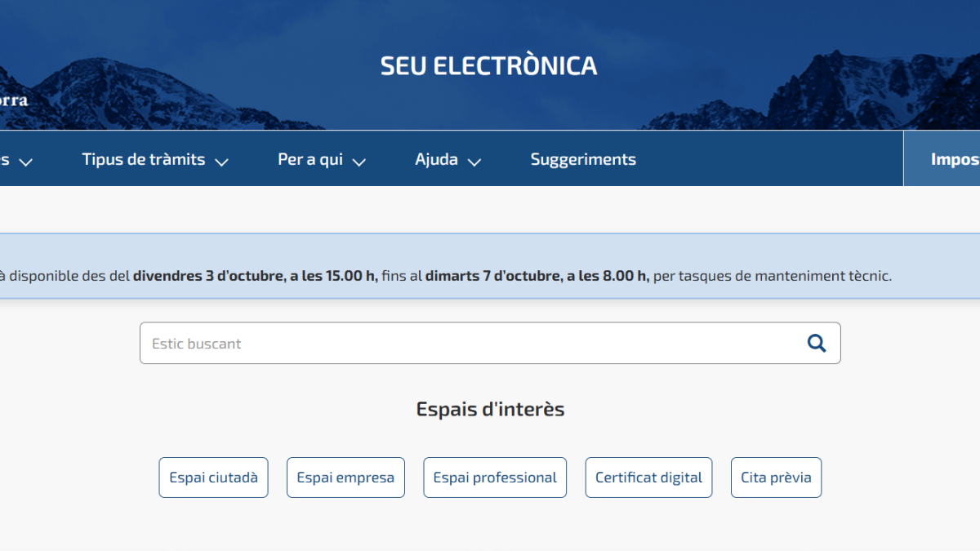
Task: Click the Tipus de tràmits chevron arrow
Action: pos(221,162)
